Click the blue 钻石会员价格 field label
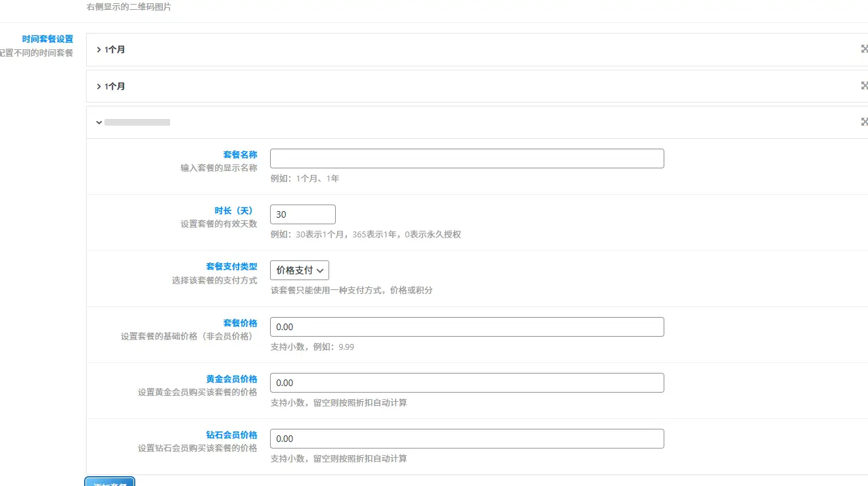Image resolution: width=868 pixels, height=486 pixels. tap(231, 435)
